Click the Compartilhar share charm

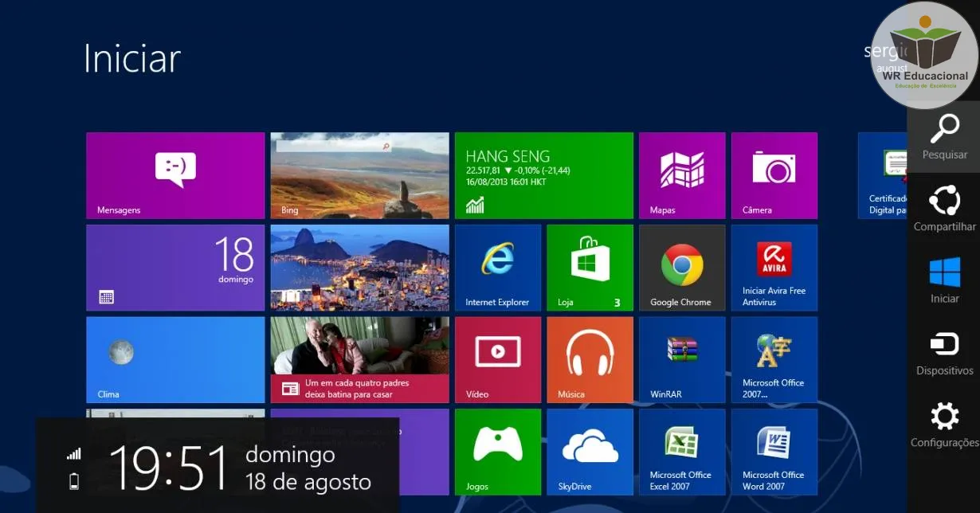point(945,208)
